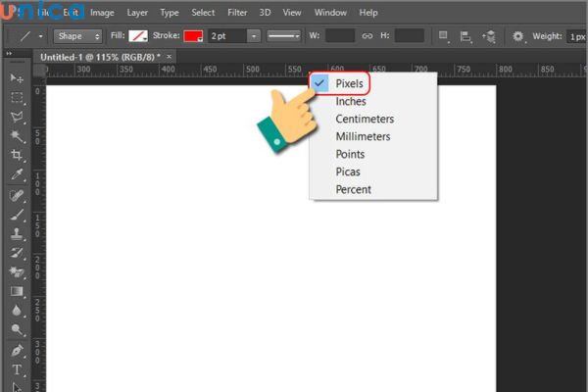
Task: Expand the stroke line style options
Action: coord(285,36)
